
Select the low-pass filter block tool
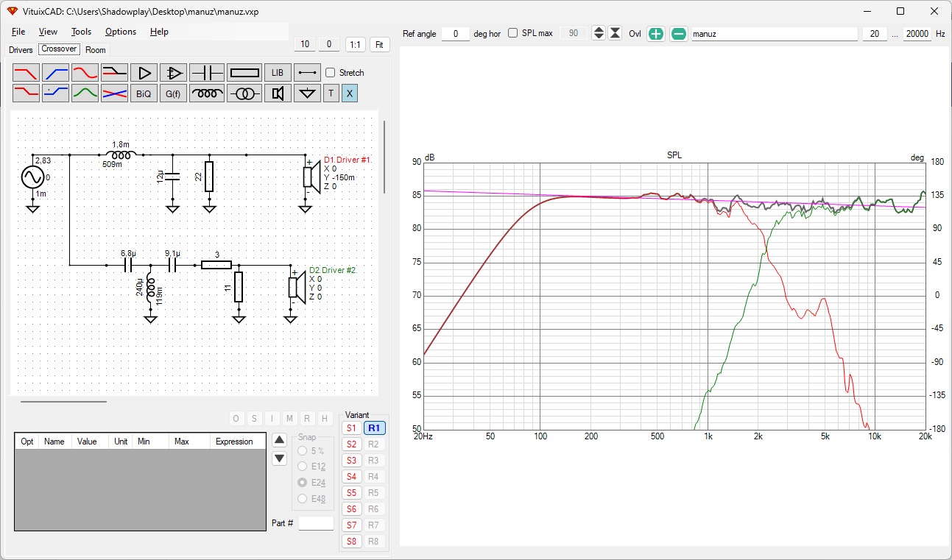pos(26,73)
